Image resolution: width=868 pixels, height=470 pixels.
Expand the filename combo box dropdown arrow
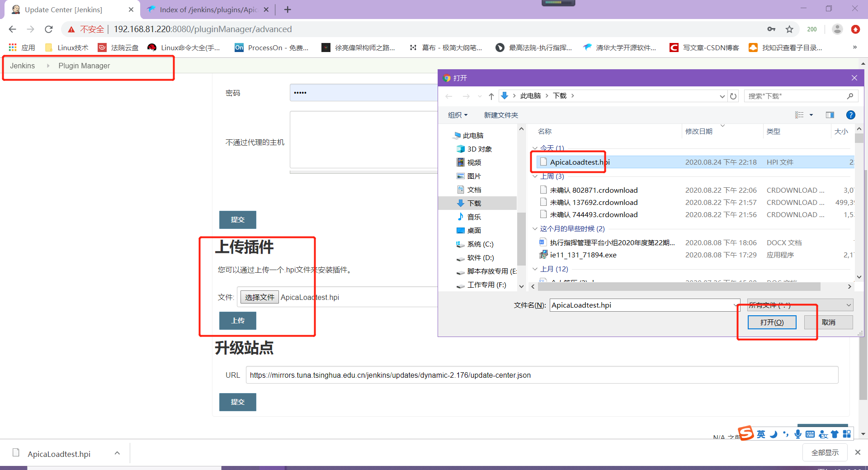735,304
